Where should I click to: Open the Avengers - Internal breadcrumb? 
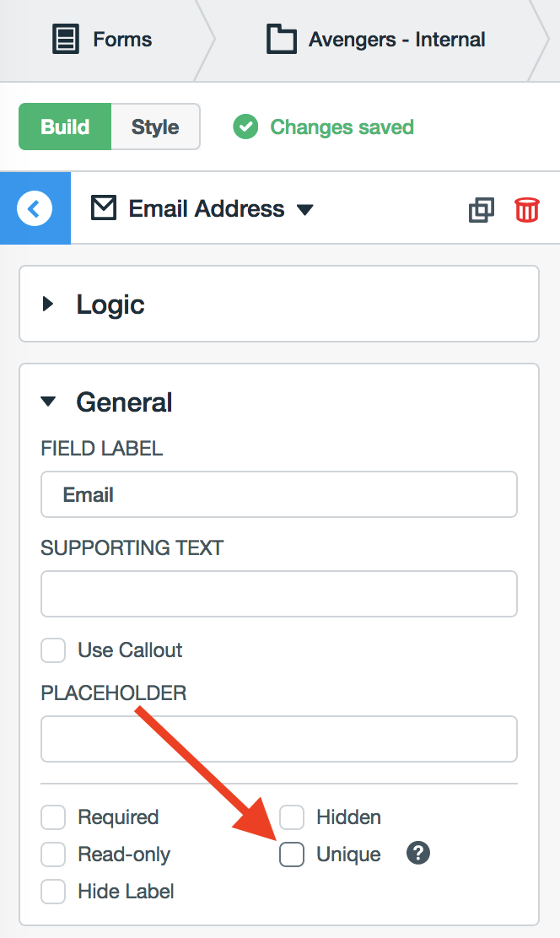(396, 39)
